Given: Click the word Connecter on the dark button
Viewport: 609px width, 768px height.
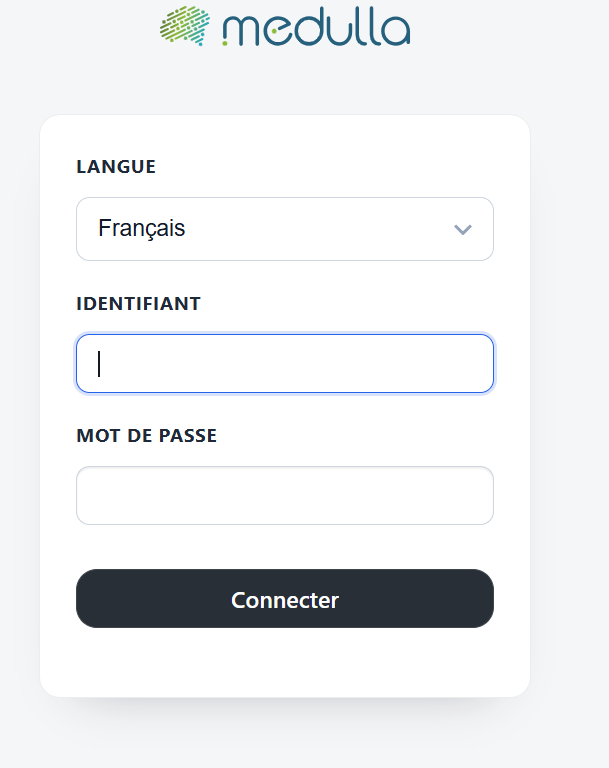Looking at the screenshot, I should tap(285, 600).
